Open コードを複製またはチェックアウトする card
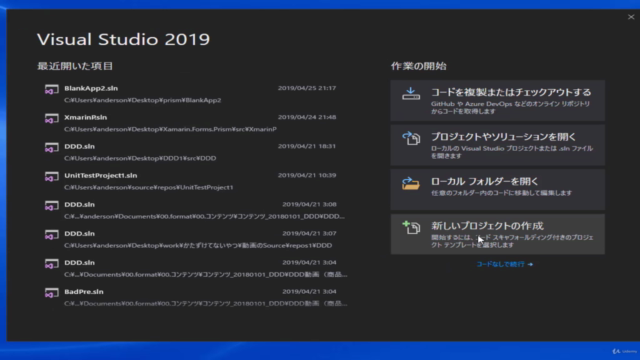Image resolution: width=640 pixels, height=360 pixels. point(498,100)
